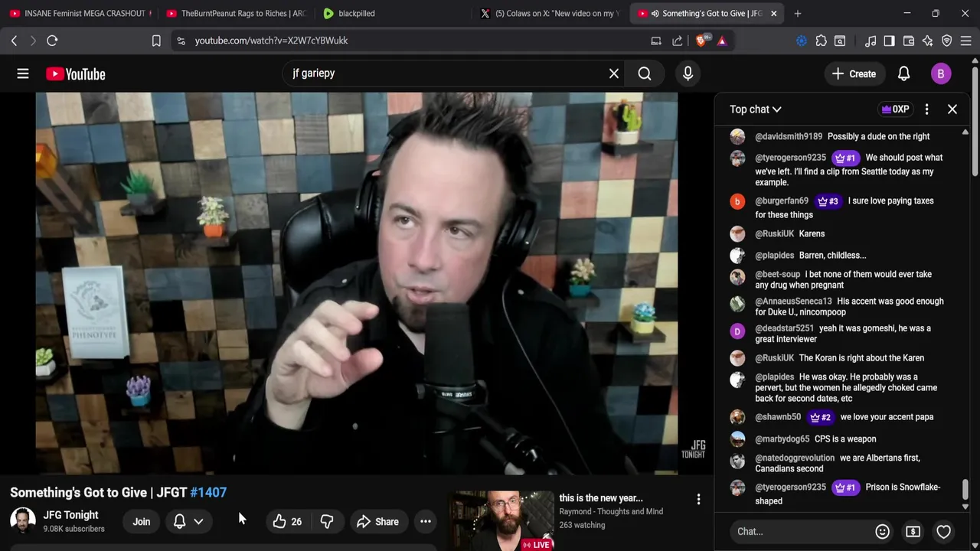Viewport: 980px width, 551px height.
Task: Open Brave Shields lion icon
Action: (701, 41)
